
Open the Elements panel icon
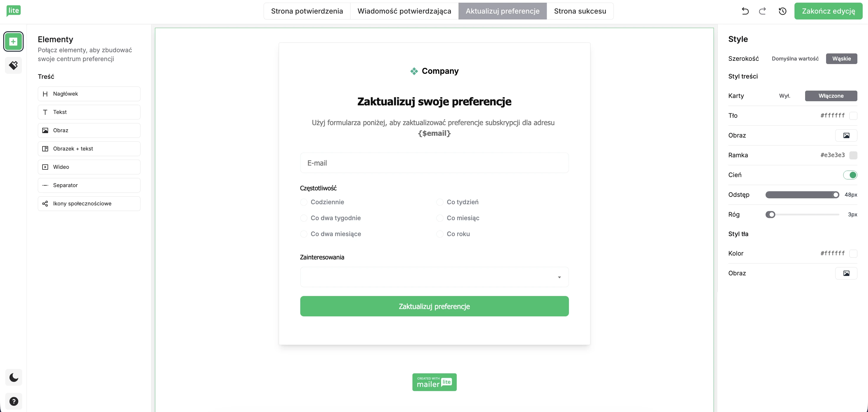click(x=14, y=41)
